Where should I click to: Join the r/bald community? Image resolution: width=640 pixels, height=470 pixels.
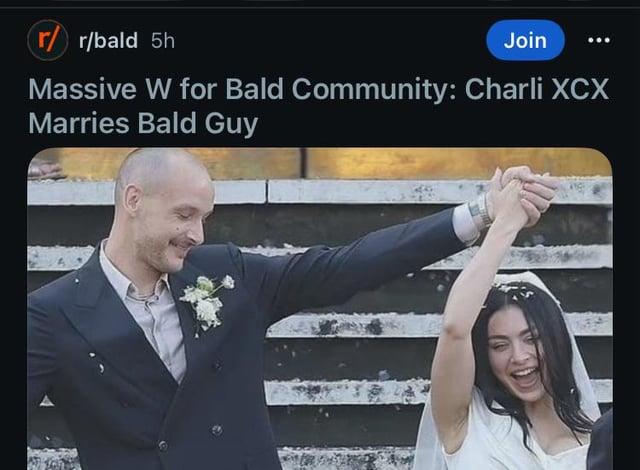(525, 40)
